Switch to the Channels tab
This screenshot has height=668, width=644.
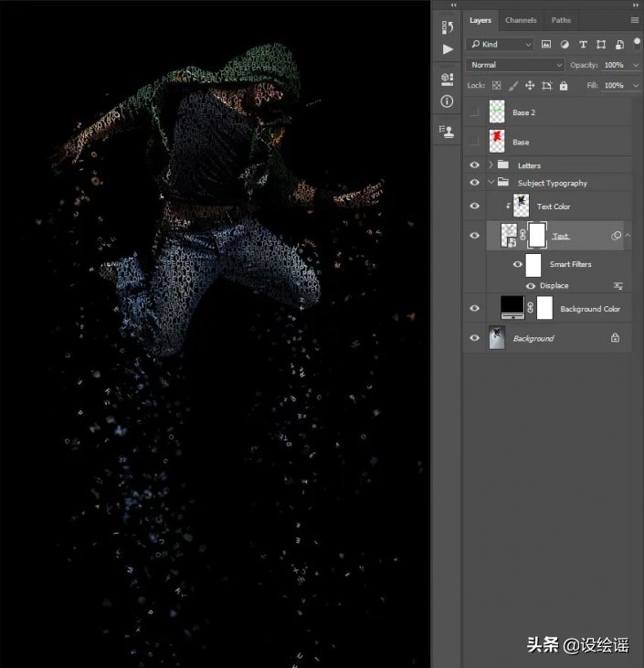click(x=521, y=20)
